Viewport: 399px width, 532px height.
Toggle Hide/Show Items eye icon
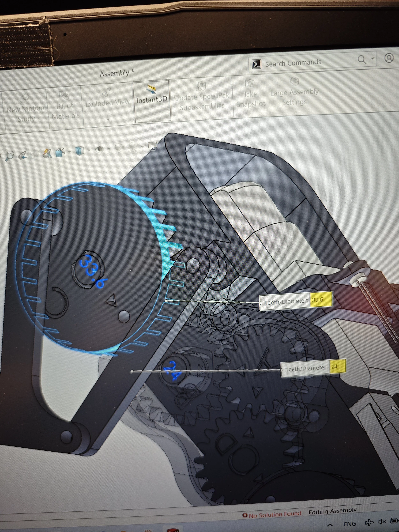point(99,149)
